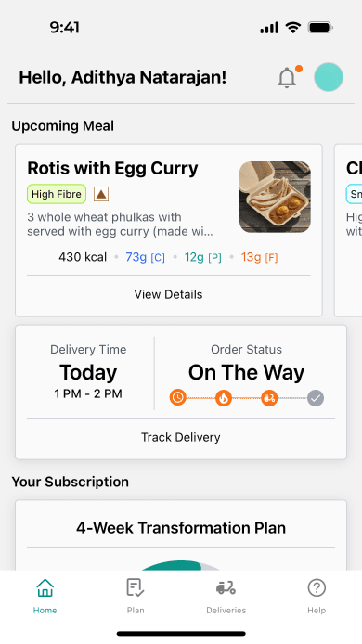Viewport: 362px width, 644px height.
Task: Open notifications via the bell icon
Action: tap(287, 77)
